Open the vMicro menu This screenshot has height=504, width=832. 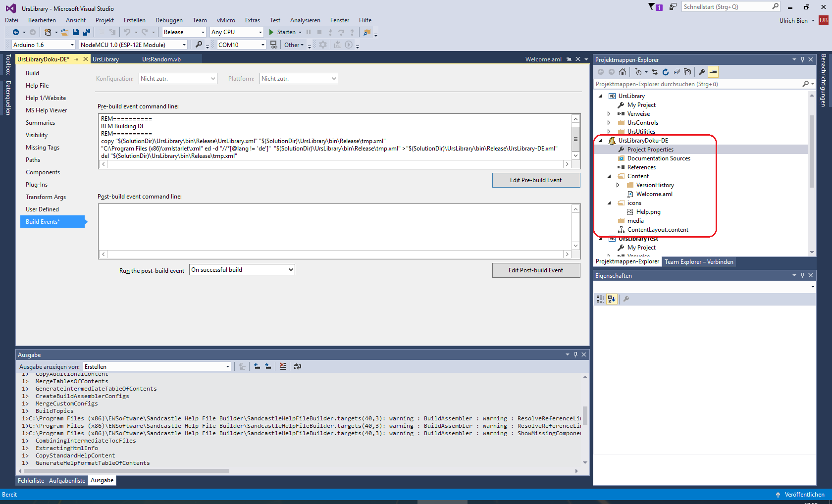pos(226,20)
